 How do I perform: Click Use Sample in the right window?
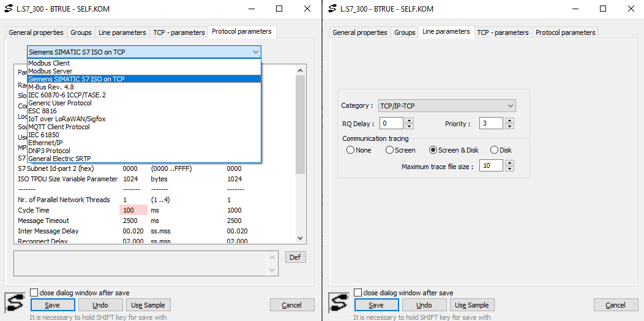click(x=472, y=305)
